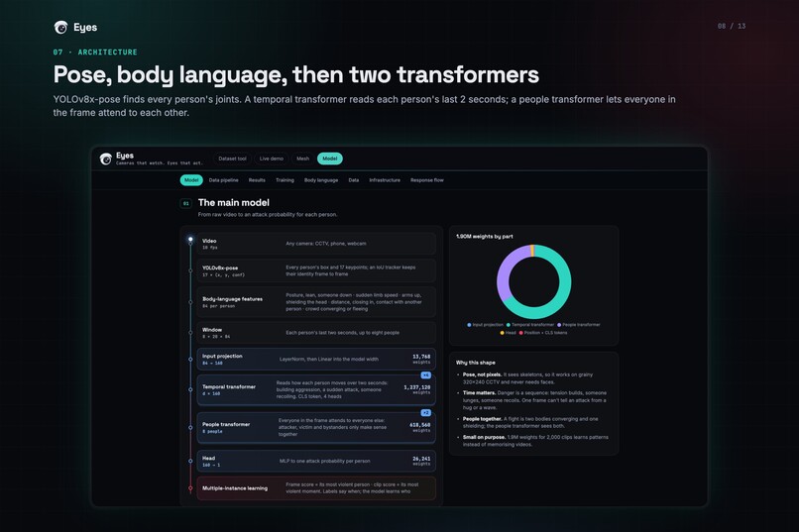Click the '07 · ARCHITECTURE' slide label
Image resolution: width=799 pixels, height=532 pixels.
pos(95,52)
